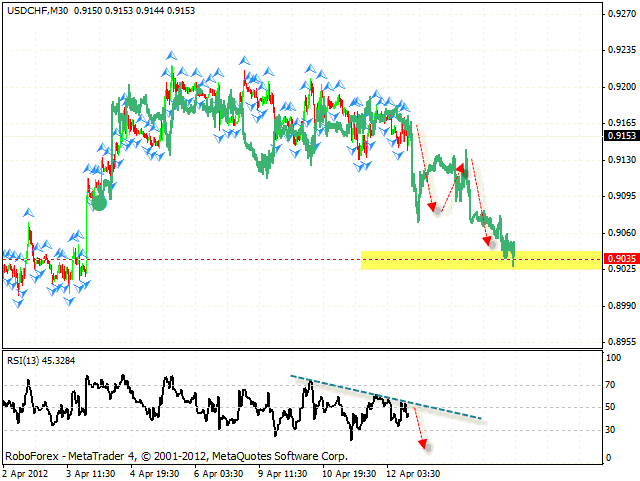Click the 0.9270 price axis label
640x481 pixels.
coord(618,14)
